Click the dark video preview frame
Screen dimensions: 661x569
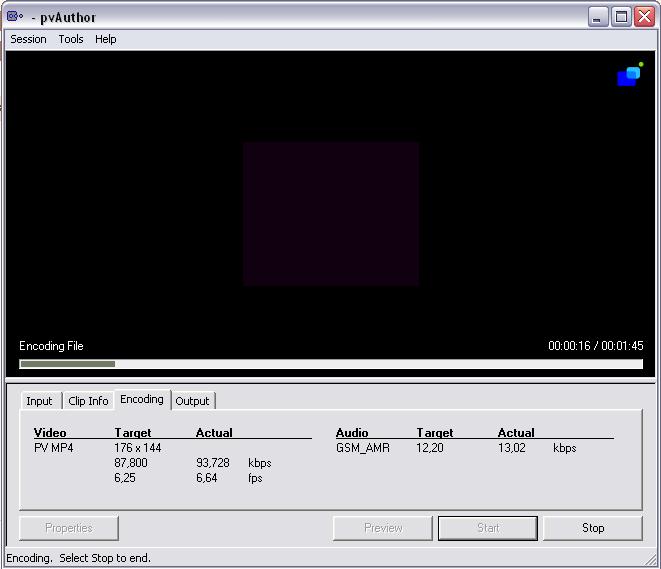[x=331, y=214]
